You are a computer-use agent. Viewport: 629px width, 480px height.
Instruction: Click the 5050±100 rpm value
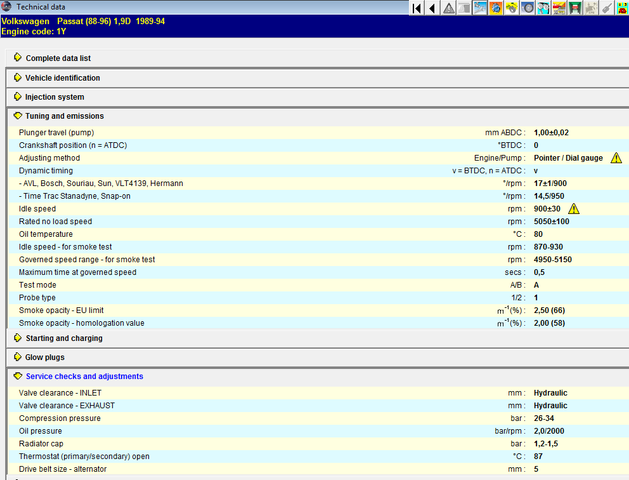pyautogui.click(x=551, y=221)
